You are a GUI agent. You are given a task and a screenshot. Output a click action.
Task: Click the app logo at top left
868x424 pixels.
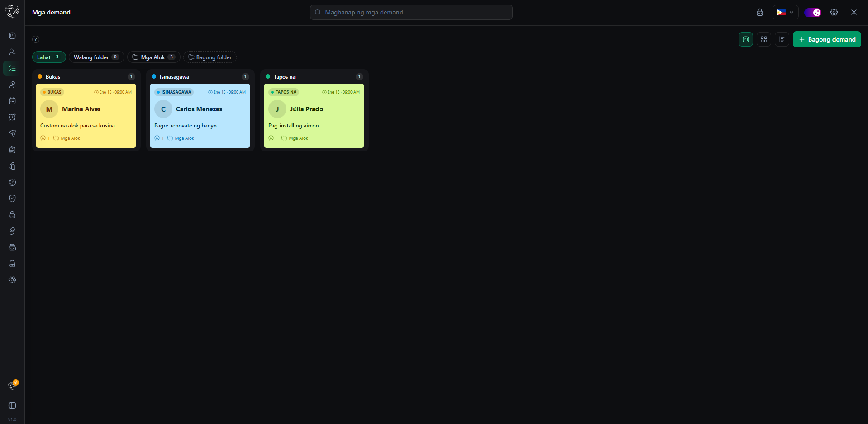[12, 12]
